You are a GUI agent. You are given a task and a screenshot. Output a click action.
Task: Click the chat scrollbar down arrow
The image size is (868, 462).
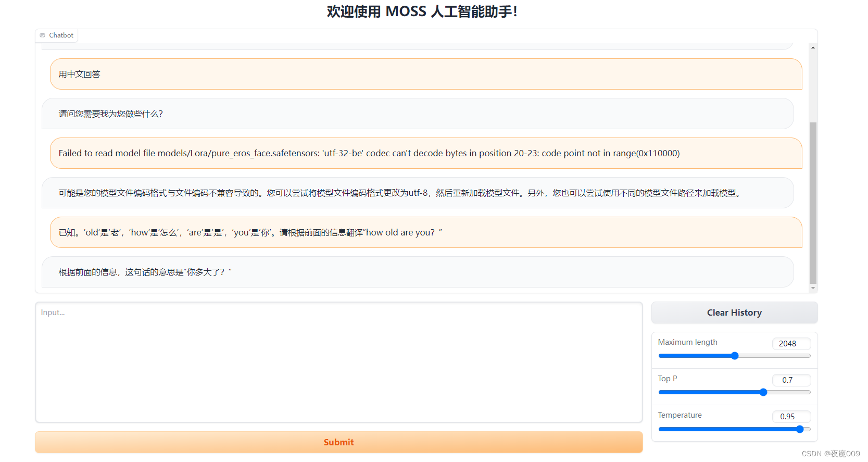(x=813, y=288)
